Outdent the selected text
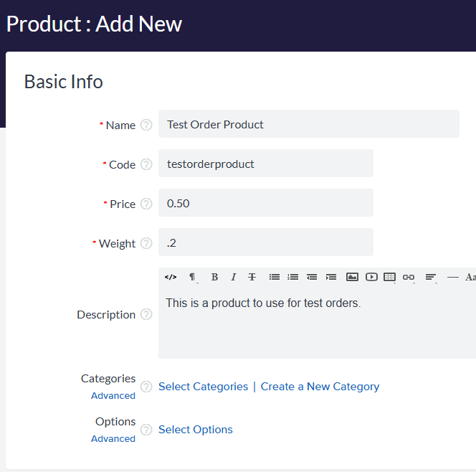Screen dimensions: 476x472 (x=312, y=277)
